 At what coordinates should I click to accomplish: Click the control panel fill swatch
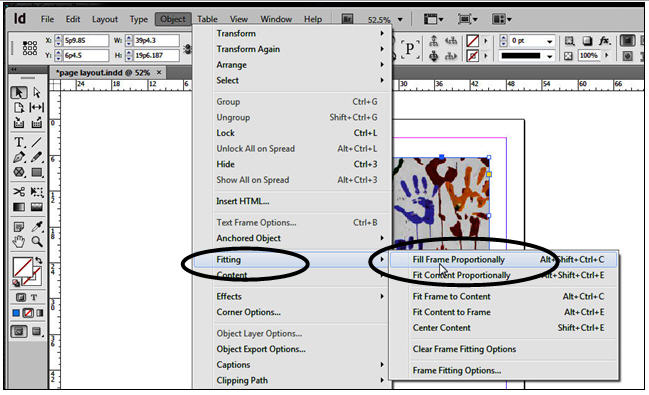click(x=473, y=41)
